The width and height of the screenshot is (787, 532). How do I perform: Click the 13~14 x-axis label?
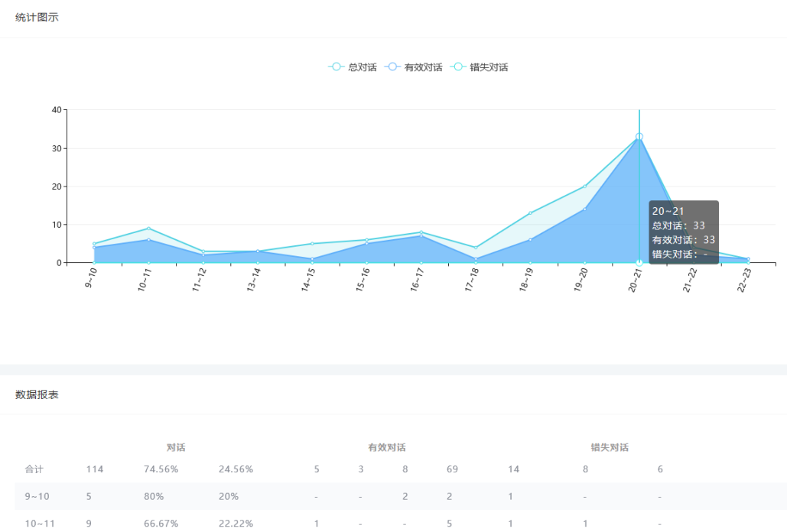(x=254, y=282)
